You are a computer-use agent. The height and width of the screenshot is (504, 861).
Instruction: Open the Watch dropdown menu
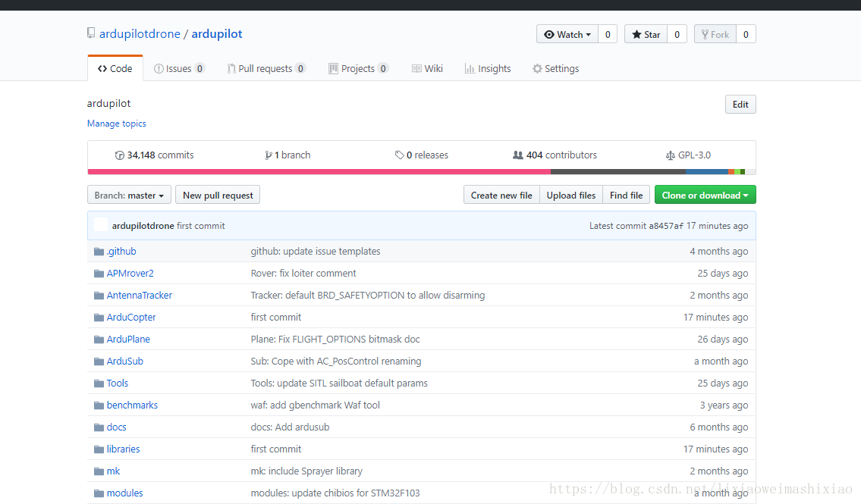567,34
